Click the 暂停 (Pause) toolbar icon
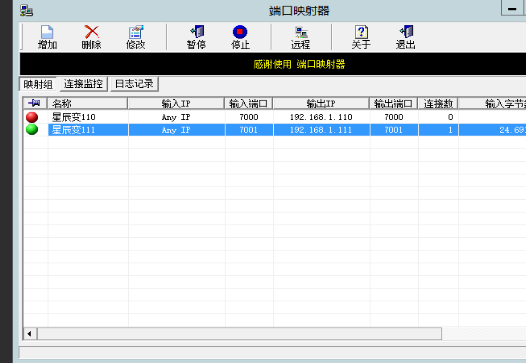Screen dimensions: 526x363 pyautogui.click(x=197, y=37)
